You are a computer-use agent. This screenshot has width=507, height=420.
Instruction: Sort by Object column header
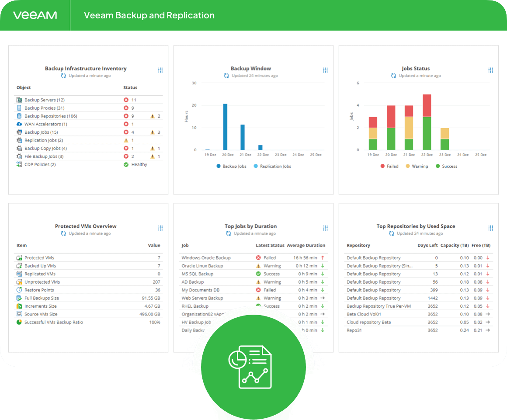[24, 87]
